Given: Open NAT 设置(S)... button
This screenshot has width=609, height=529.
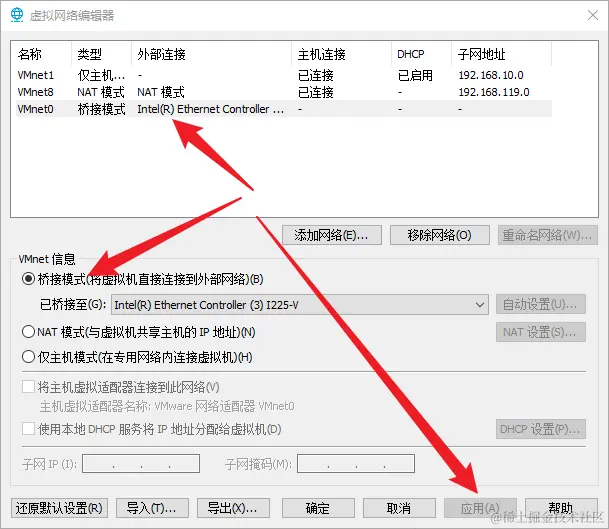Looking at the screenshot, I should click(x=541, y=332).
